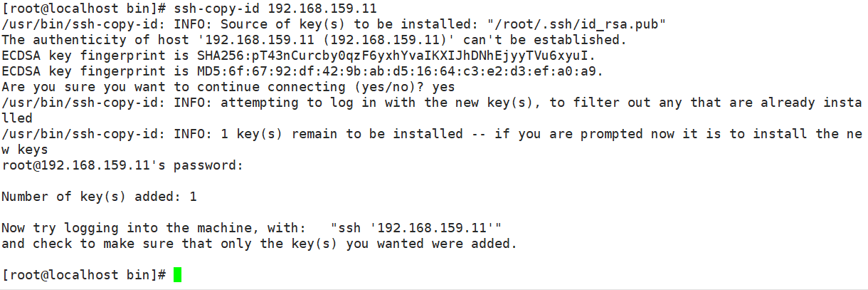Screen dimensions: 868x290
Task: Click the "Number of key(s) added: 1" line
Action: pos(99,197)
